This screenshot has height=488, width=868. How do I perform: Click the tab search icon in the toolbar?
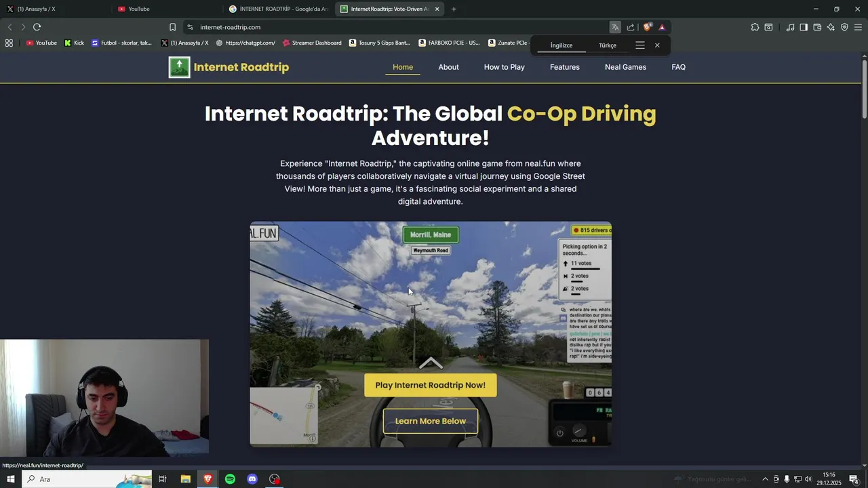point(768,27)
